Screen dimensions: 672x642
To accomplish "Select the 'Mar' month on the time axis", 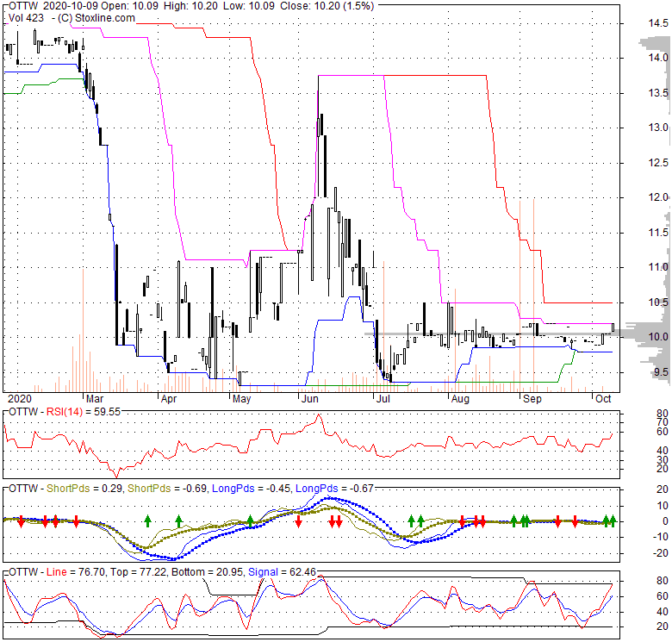I will tap(95, 399).
